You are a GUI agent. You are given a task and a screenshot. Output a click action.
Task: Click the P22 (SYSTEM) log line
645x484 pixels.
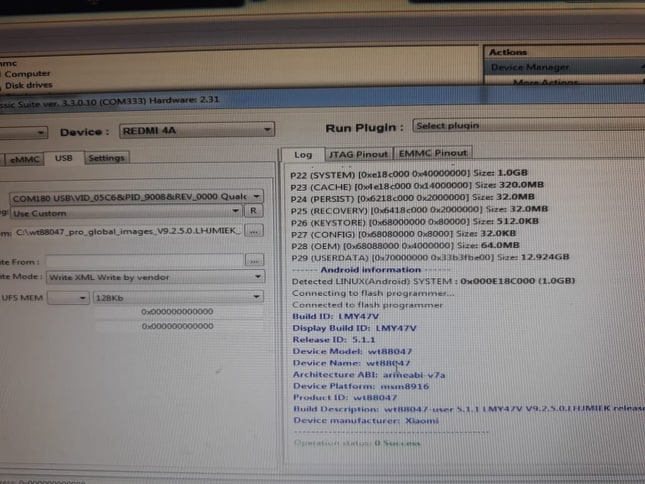tap(408, 174)
